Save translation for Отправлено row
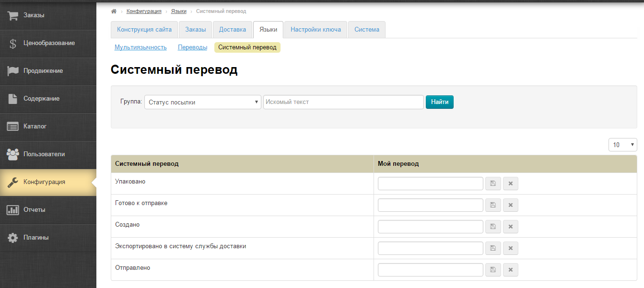 (x=493, y=270)
